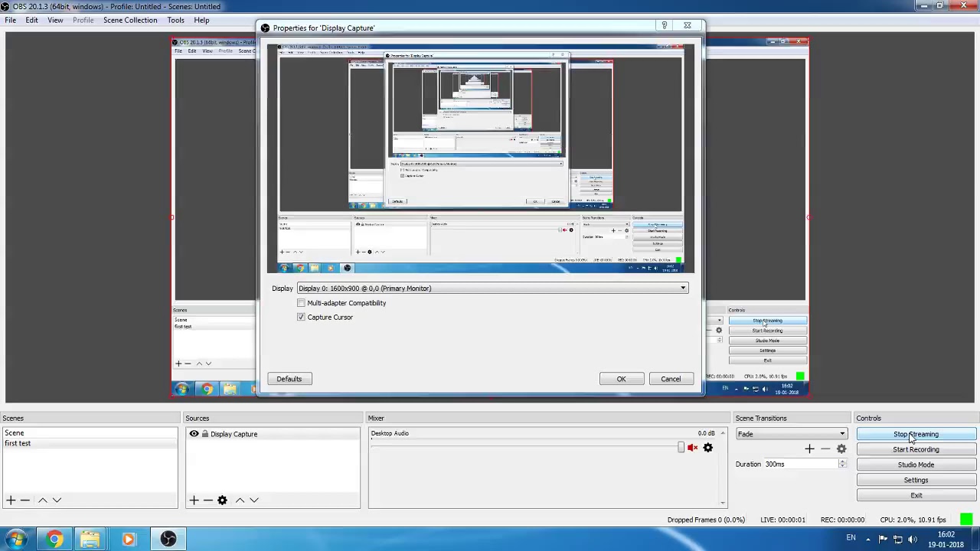This screenshot has width=980, height=551.
Task: Select 'Scene' in Scenes list
Action: click(90, 433)
